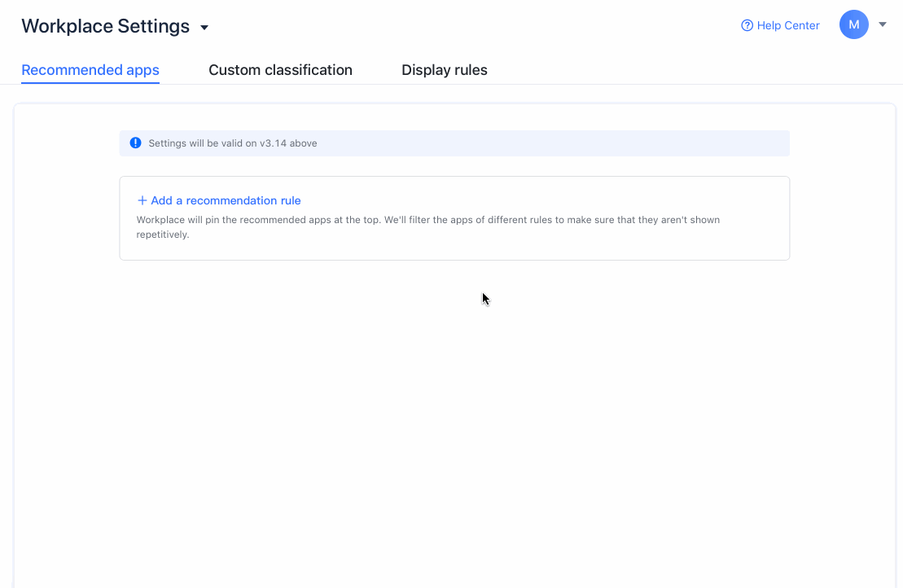Switch to the Custom classification tab
Viewport: 903px width, 588px height.
pos(280,70)
